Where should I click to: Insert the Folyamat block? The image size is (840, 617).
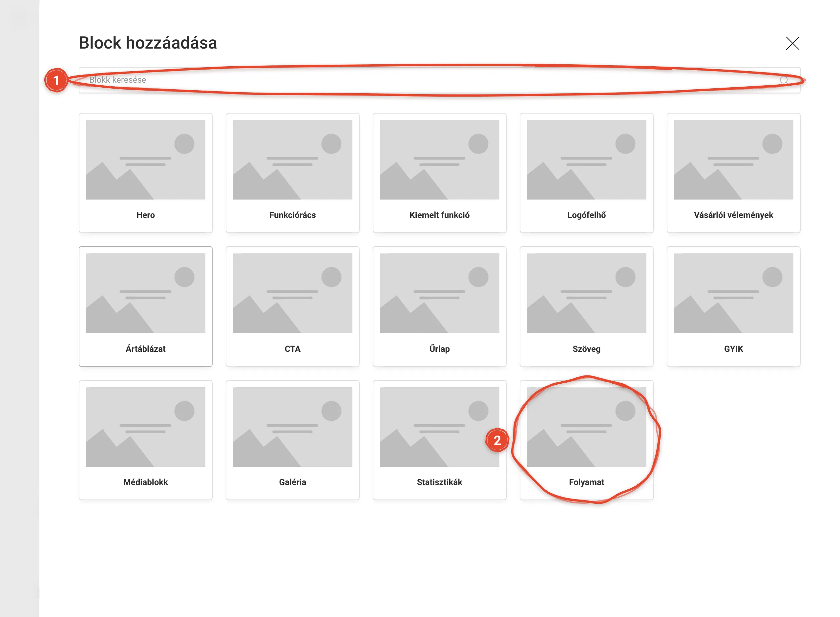(586, 440)
